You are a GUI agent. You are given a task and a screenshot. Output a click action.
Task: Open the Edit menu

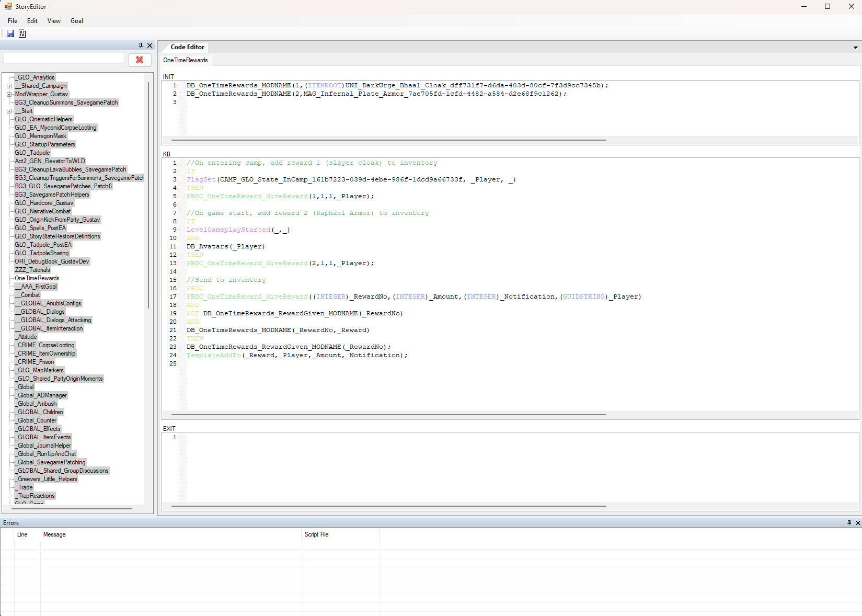[32, 21]
